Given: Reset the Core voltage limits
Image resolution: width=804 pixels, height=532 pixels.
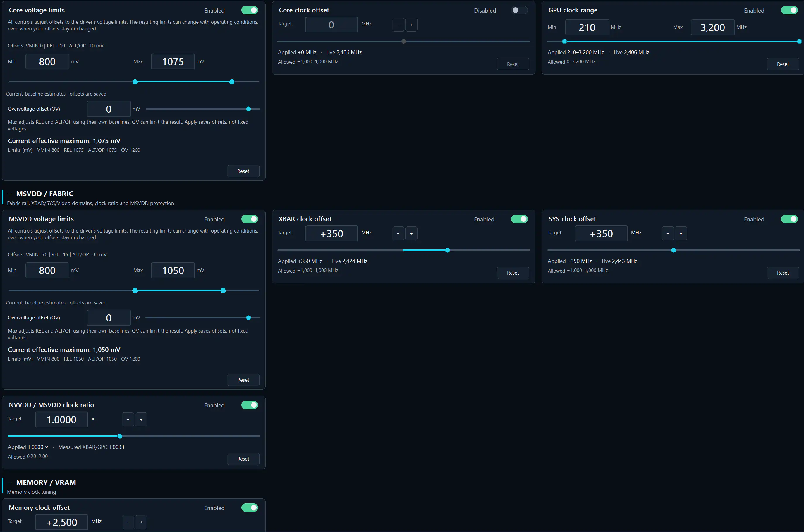Looking at the screenshot, I should click(243, 171).
